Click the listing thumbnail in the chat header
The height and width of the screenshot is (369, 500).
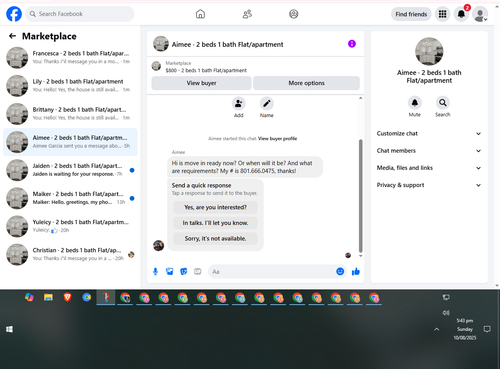(161, 44)
